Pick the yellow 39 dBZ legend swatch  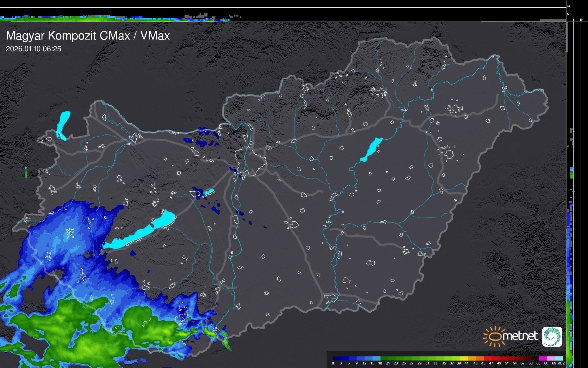click(463, 358)
